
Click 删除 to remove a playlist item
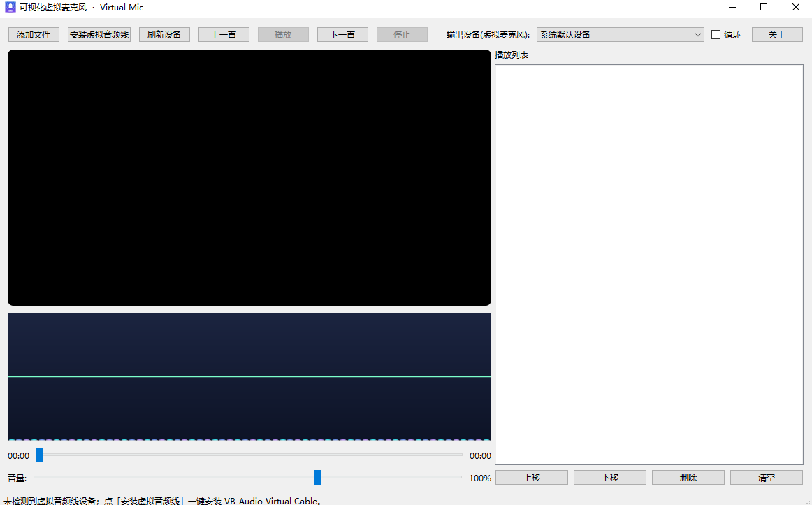point(688,478)
